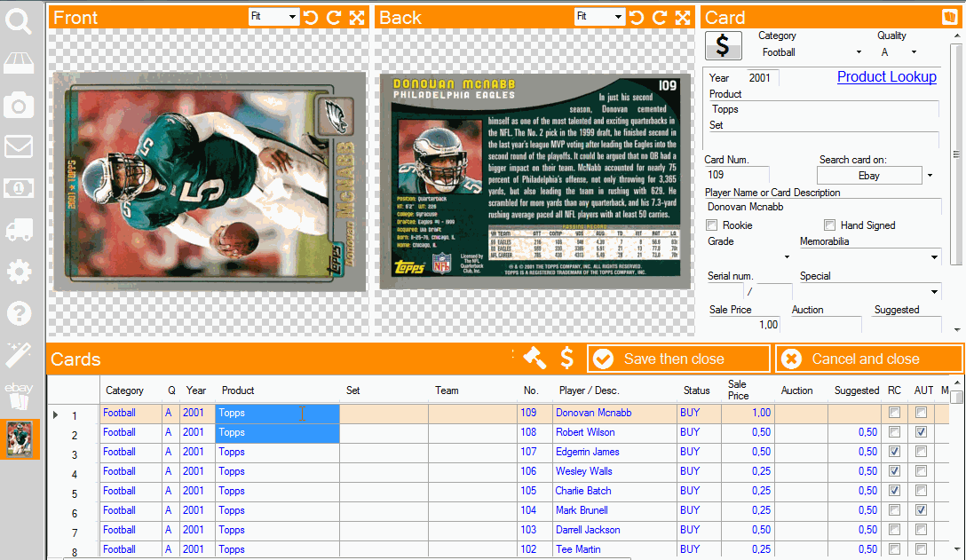This screenshot has height=560, width=966.
Task: Click the dollar icon in the Cards bar
Action: 566,358
